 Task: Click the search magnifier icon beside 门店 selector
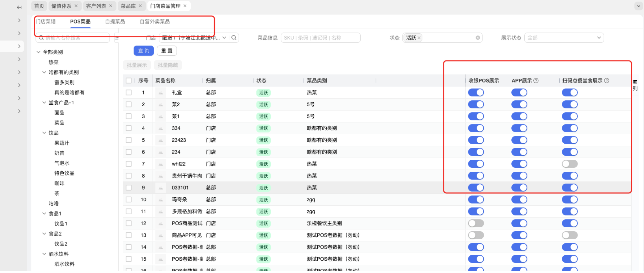[234, 38]
